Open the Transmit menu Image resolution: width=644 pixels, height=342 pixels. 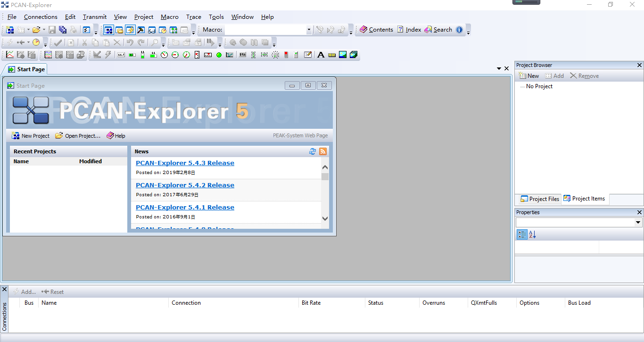(x=94, y=17)
